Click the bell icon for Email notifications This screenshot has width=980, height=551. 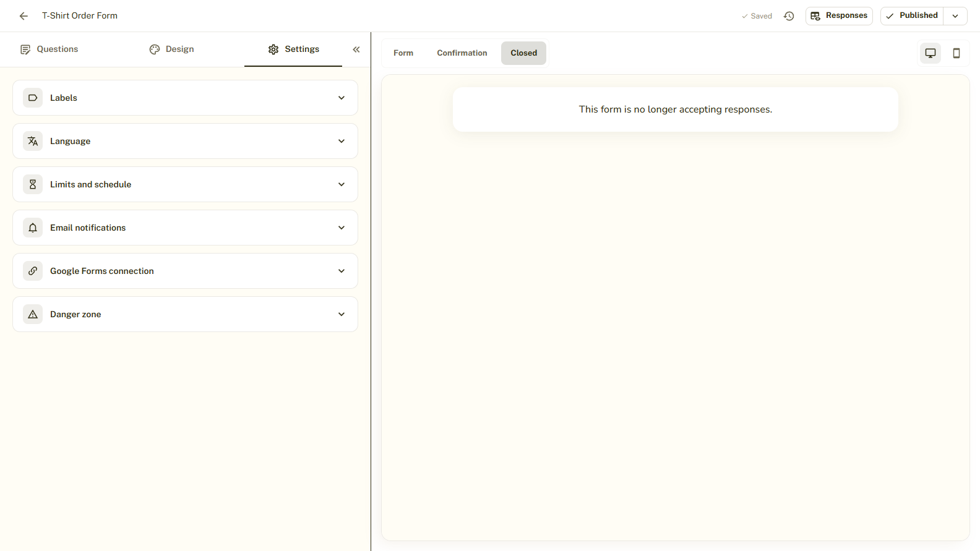33,228
